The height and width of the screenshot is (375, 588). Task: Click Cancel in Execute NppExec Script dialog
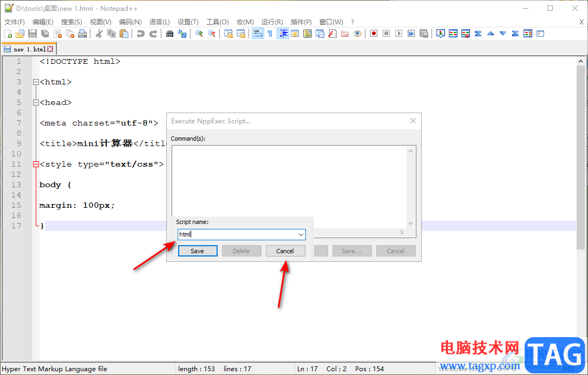point(396,251)
